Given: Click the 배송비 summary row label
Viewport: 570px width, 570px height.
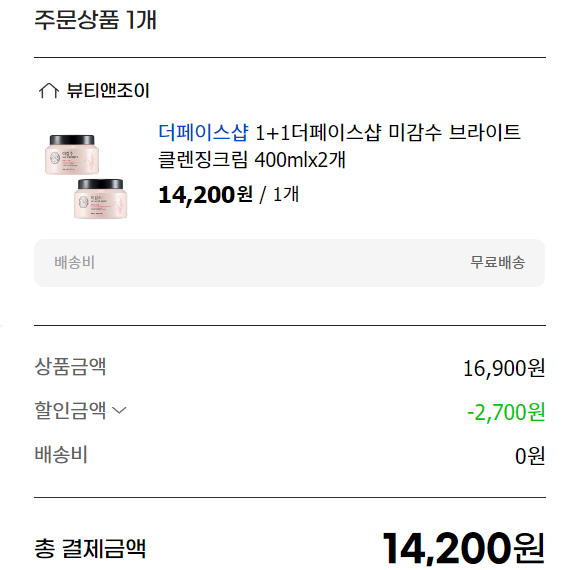Looking at the screenshot, I should tap(61, 454).
